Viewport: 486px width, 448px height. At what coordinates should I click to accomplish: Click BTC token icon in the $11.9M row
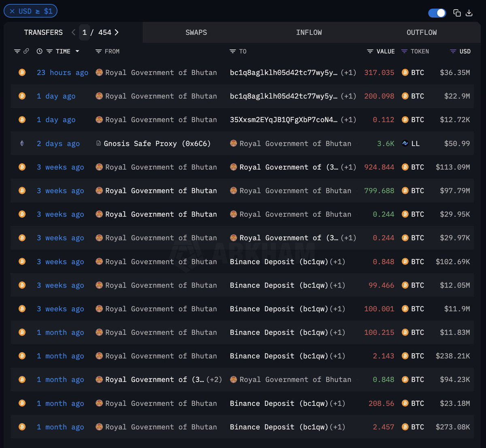(405, 308)
